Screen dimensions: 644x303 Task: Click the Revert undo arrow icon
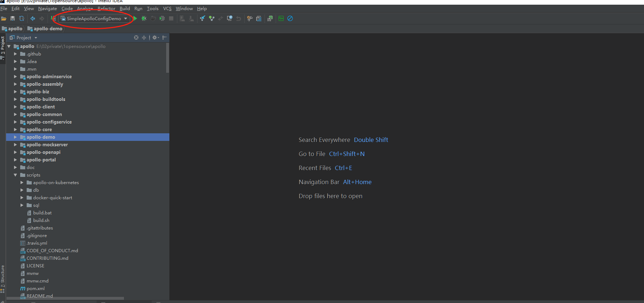(x=239, y=18)
